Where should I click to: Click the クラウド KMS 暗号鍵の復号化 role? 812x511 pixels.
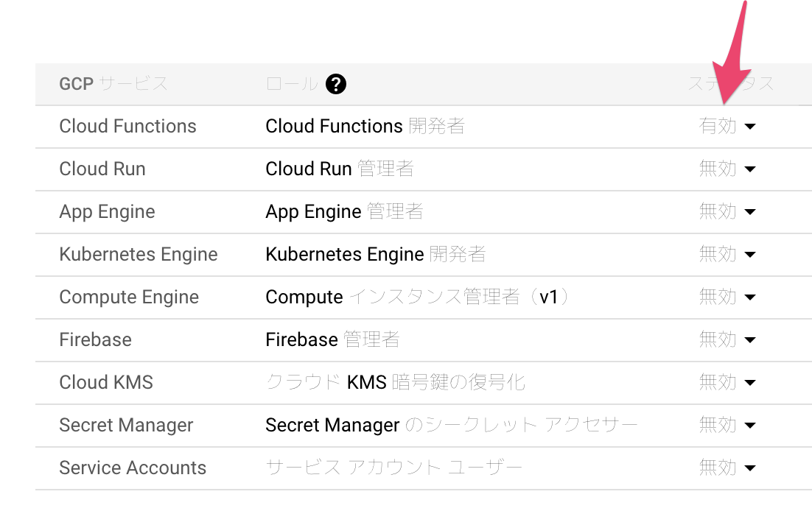click(396, 382)
